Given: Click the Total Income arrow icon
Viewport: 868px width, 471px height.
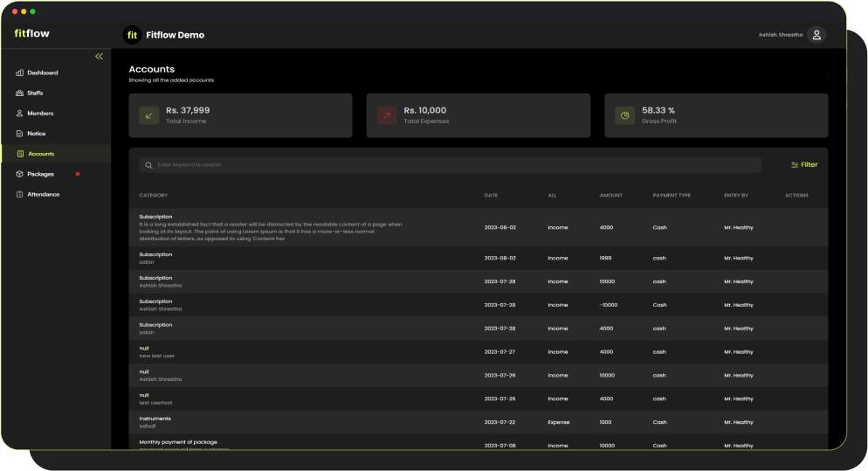Looking at the screenshot, I should (x=149, y=115).
